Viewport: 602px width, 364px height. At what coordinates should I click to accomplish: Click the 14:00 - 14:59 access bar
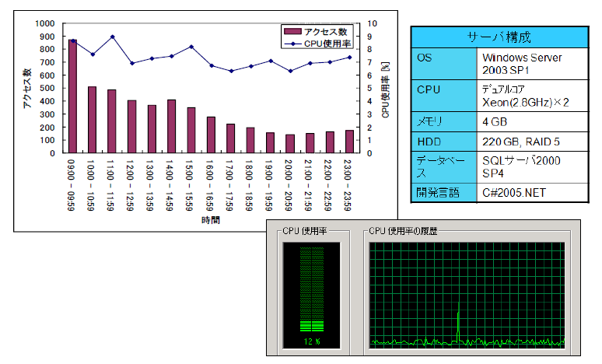171,126
